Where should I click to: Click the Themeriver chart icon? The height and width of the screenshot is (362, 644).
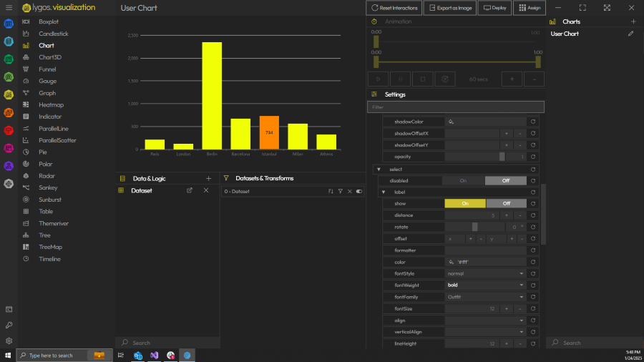26,223
